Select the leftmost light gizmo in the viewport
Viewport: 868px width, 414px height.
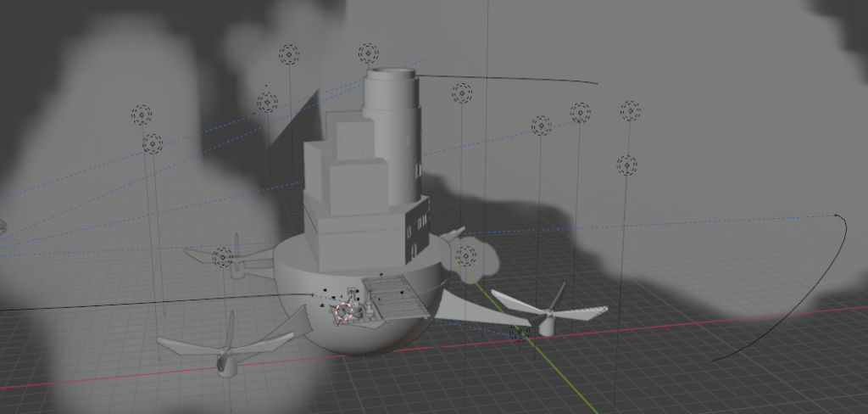tap(141, 114)
